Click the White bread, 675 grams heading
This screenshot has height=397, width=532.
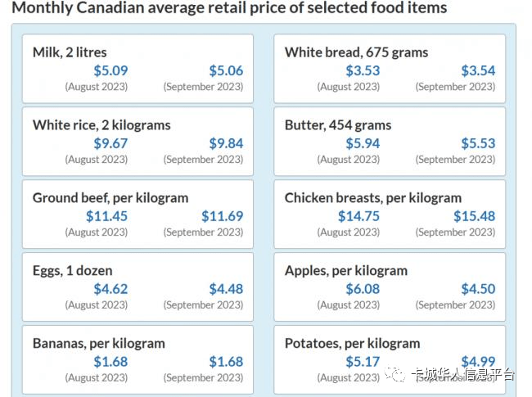tap(356, 52)
